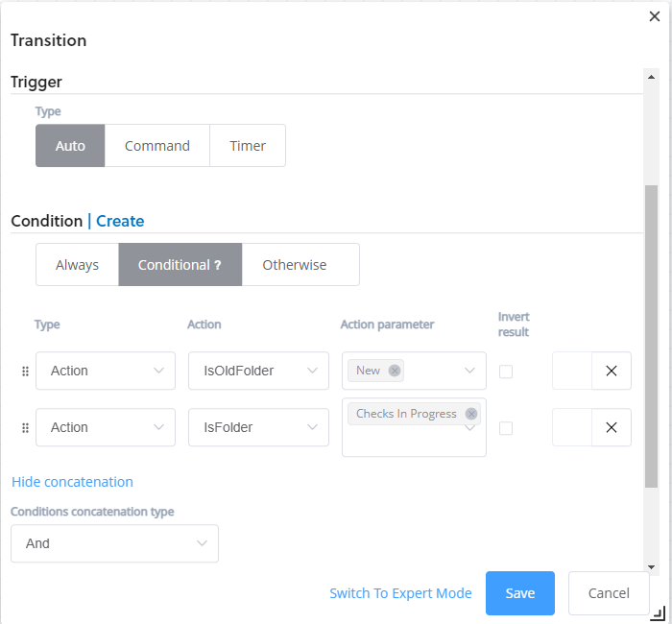Expand the action parameter dropdown containing Checks In Progress
Image resolution: width=672 pixels, height=624 pixels.
pos(469,428)
